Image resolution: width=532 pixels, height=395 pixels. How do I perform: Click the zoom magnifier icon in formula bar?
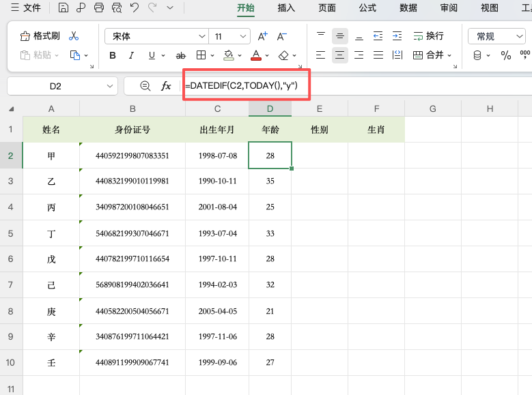pyautogui.click(x=145, y=86)
